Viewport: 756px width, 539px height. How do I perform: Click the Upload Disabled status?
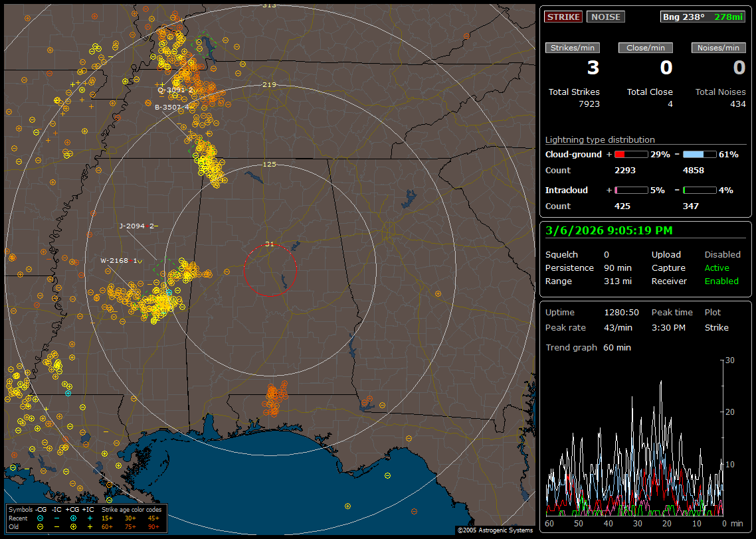coord(722,255)
